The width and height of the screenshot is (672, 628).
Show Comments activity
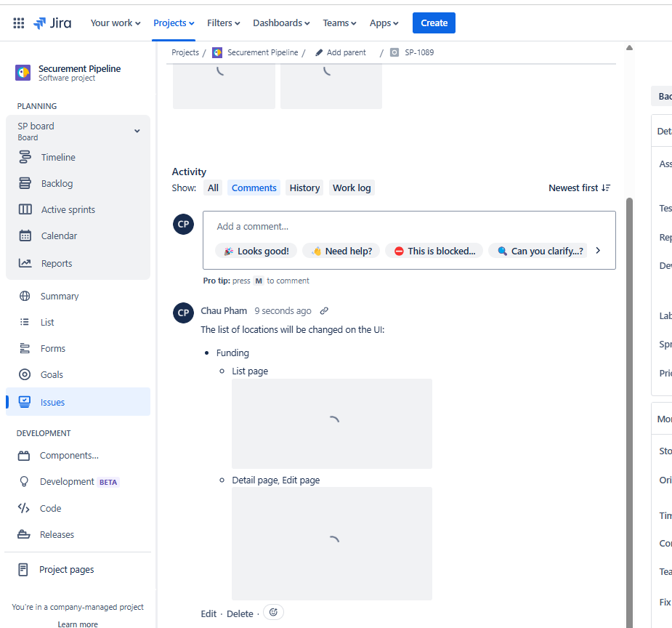click(x=254, y=188)
